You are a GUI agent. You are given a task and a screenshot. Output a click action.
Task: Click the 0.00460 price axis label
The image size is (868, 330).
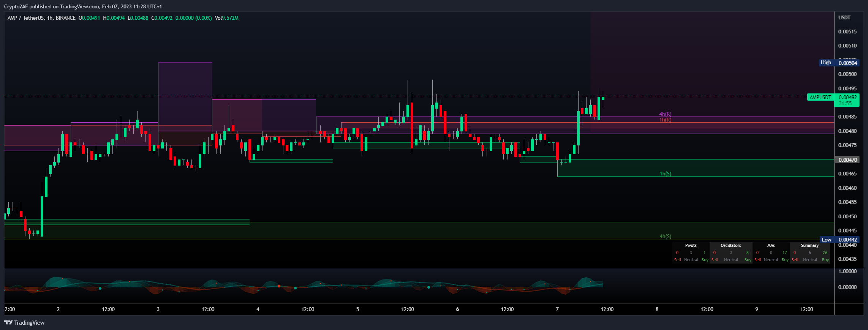847,188
